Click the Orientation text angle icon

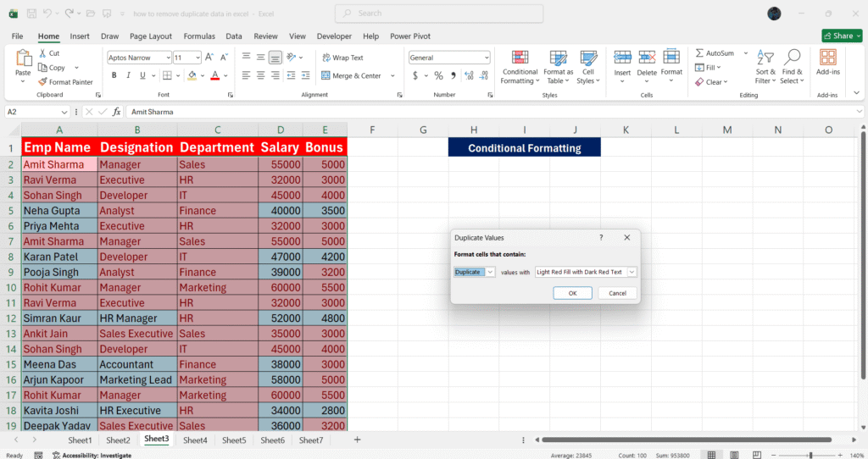[292, 57]
